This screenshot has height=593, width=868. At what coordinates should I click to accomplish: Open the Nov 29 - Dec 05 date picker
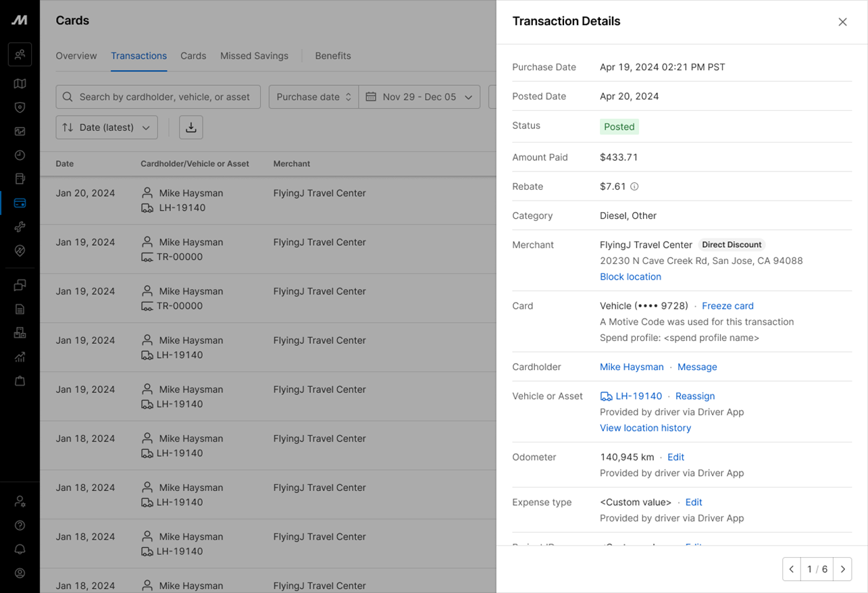point(419,97)
